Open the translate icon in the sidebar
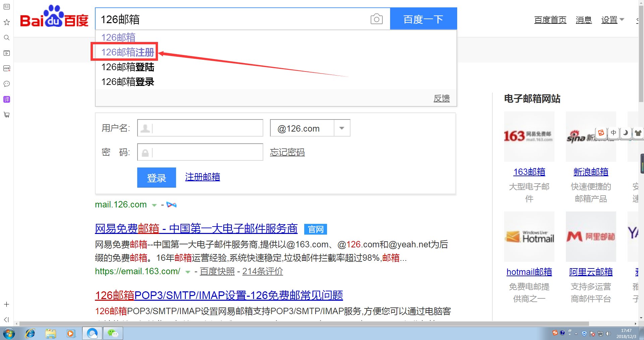The height and width of the screenshot is (340, 644). (6, 99)
